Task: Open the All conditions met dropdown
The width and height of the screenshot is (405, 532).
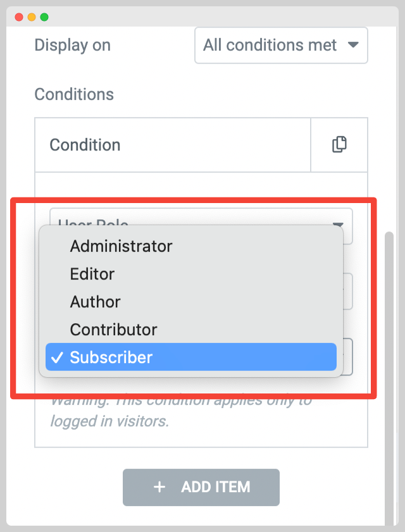Action: [x=281, y=46]
